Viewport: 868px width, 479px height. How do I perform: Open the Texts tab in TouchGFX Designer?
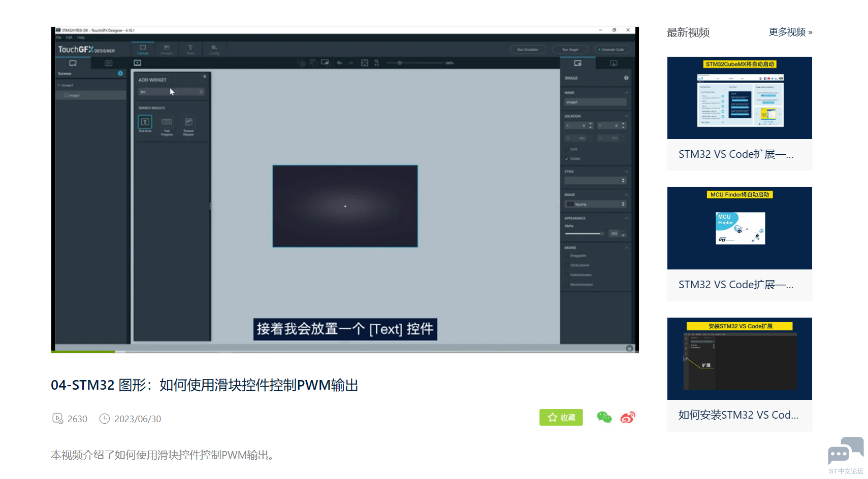point(190,49)
